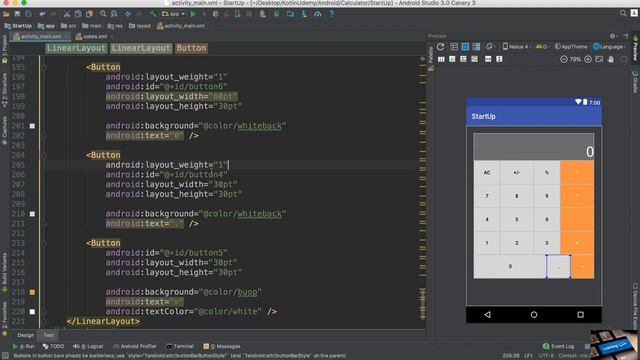Open Project tool window on left edge

point(4,49)
